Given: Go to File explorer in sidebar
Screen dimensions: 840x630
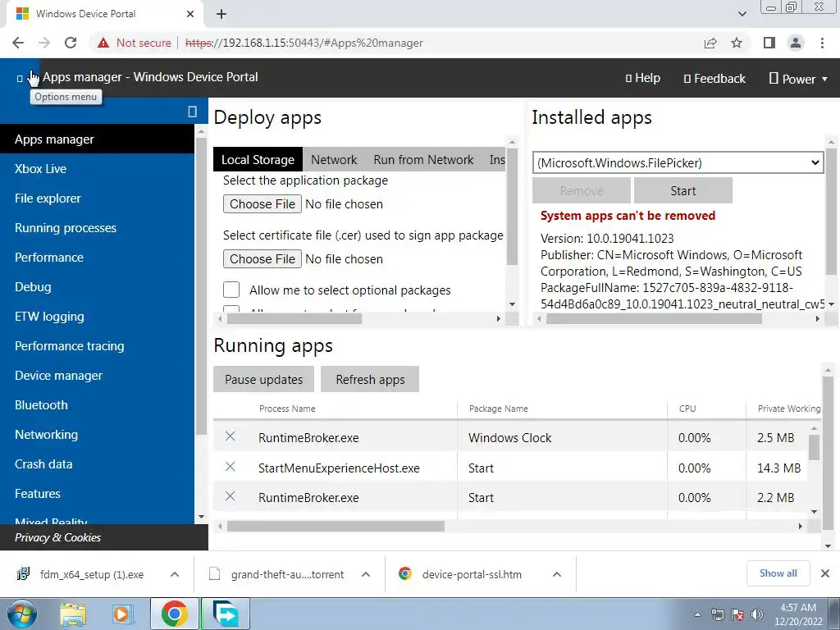Looking at the screenshot, I should click(x=97, y=199).
